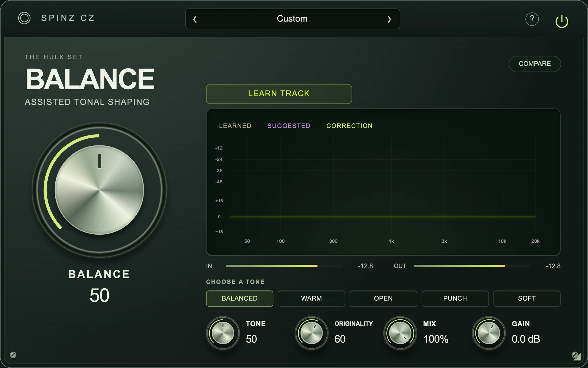Click the BALANCE value 50

click(x=99, y=295)
